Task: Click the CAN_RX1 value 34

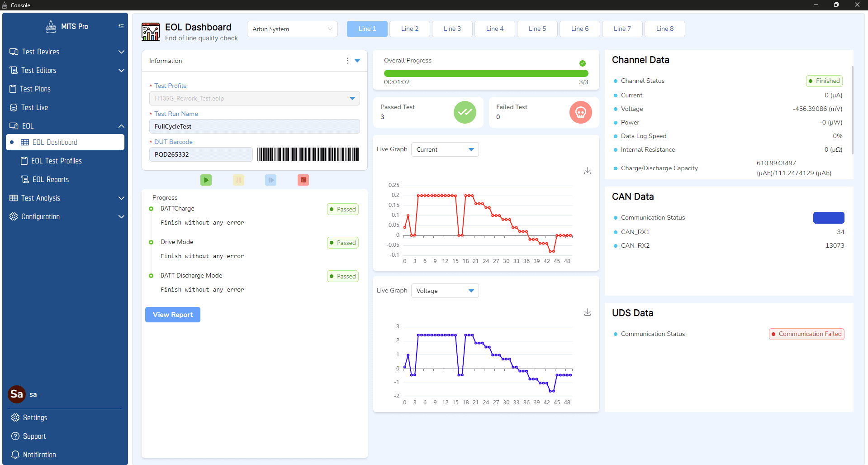Action: tap(840, 232)
